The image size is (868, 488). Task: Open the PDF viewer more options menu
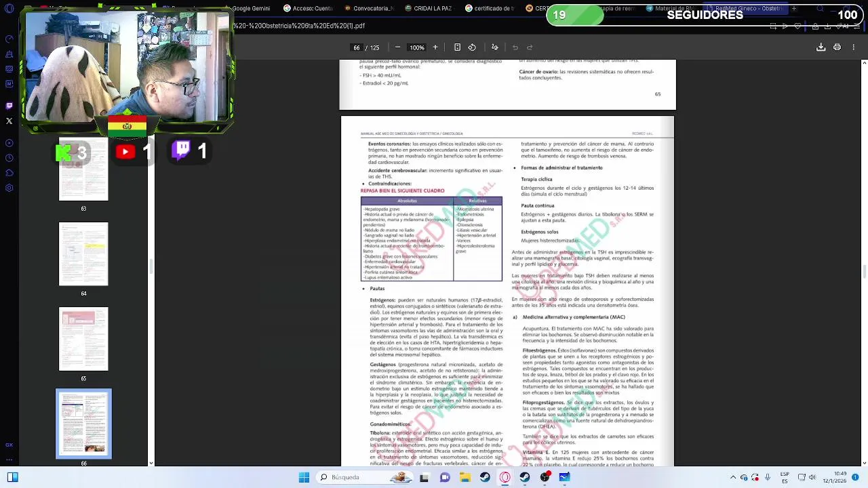tap(853, 47)
